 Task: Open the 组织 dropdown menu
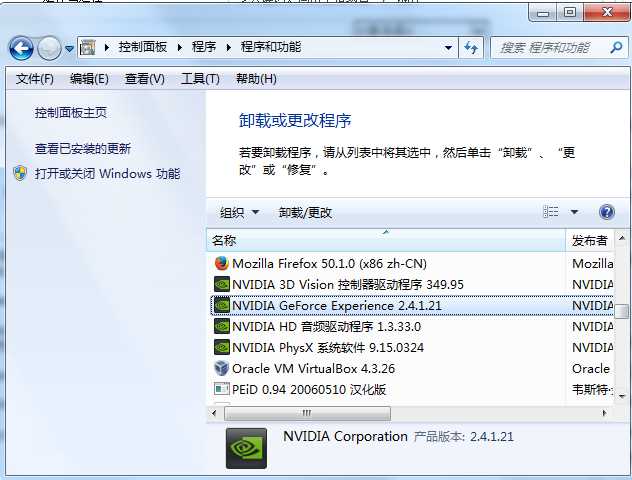click(x=239, y=212)
